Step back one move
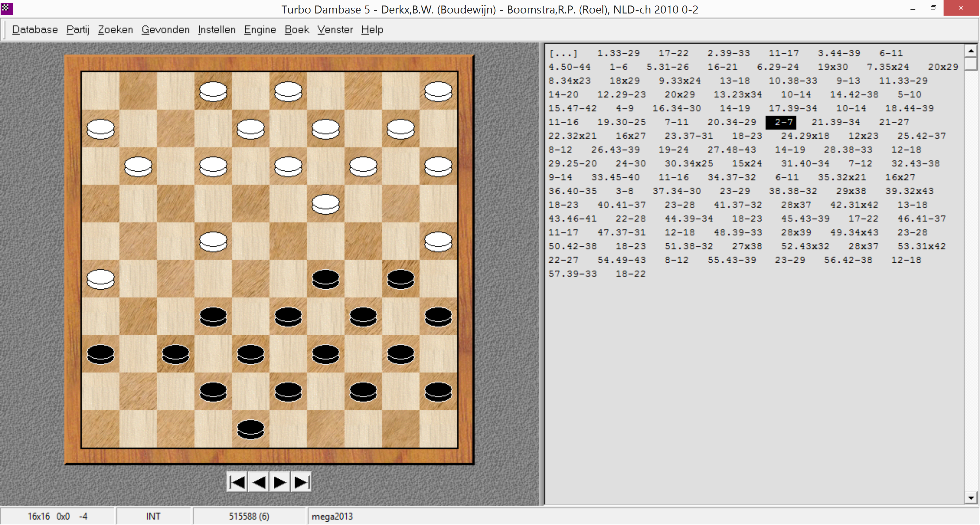Image resolution: width=980 pixels, height=525 pixels. [259, 483]
